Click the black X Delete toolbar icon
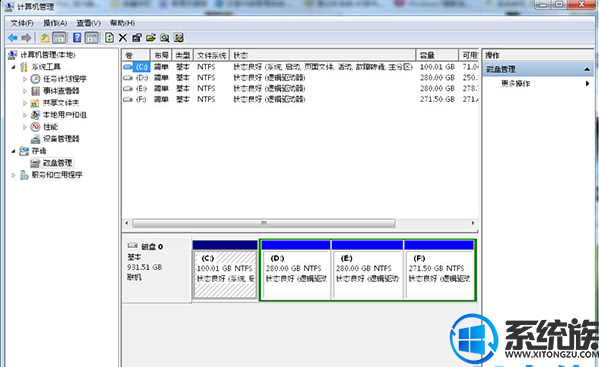The width and height of the screenshot is (599, 367). [123, 38]
